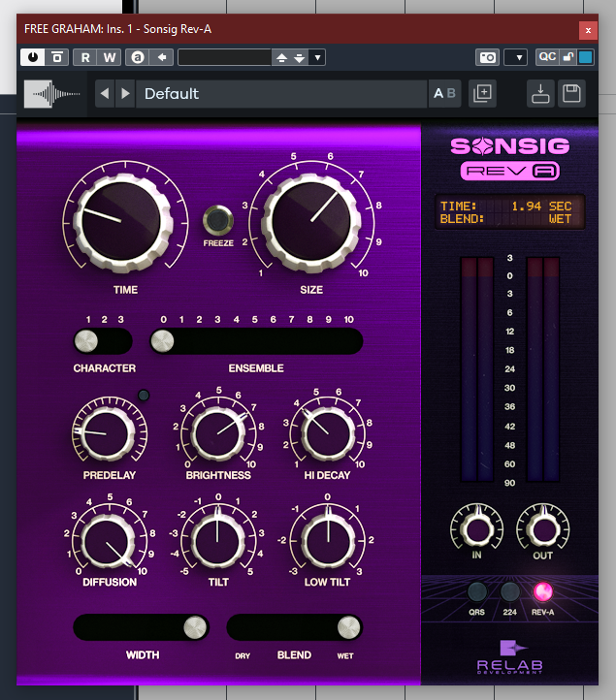616x700 pixels.
Task: Open the QC quick controls button
Action: point(547,57)
